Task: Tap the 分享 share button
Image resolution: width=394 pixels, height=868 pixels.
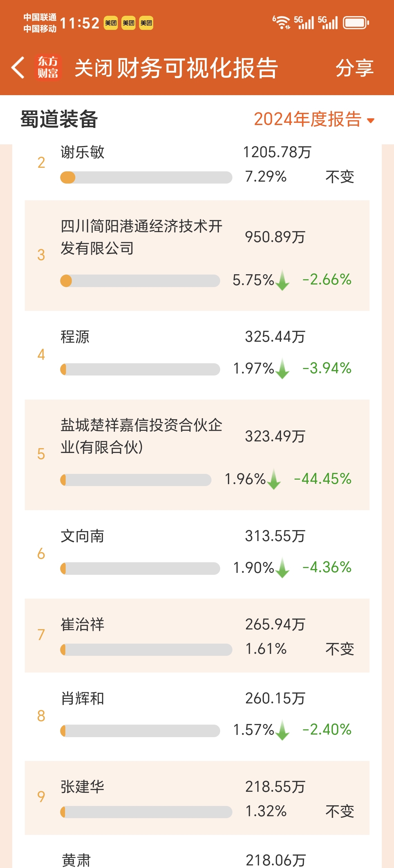Action: [x=354, y=68]
